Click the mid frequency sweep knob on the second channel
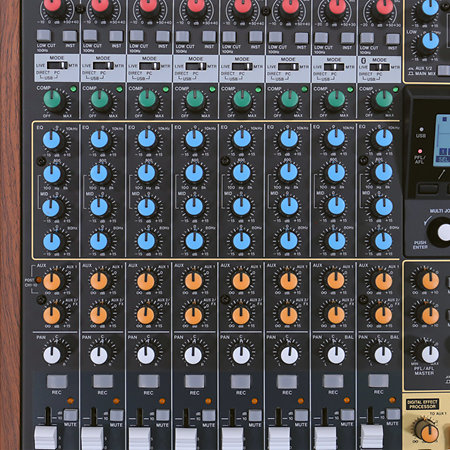 [99, 174]
